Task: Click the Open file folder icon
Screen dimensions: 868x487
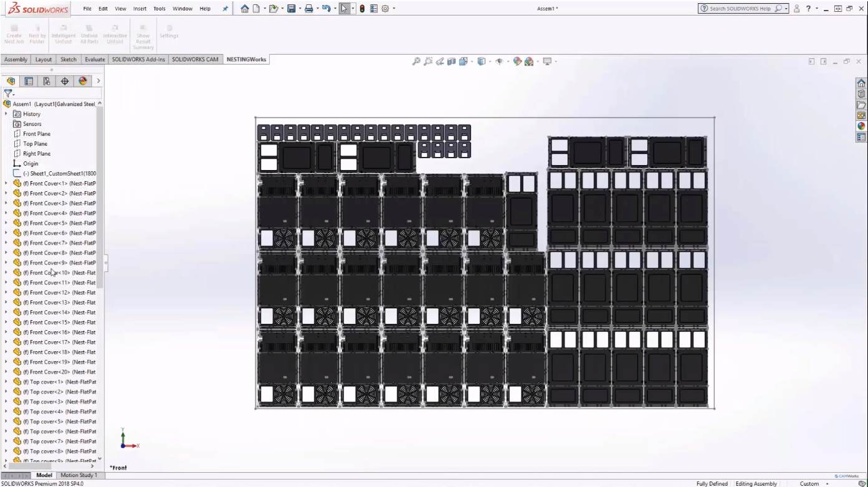Action: pos(273,9)
